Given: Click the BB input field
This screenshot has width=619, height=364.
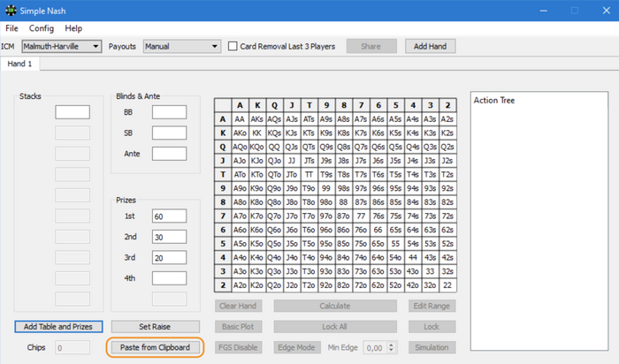Looking at the screenshot, I should pyautogui.click(x=170, y=112).
